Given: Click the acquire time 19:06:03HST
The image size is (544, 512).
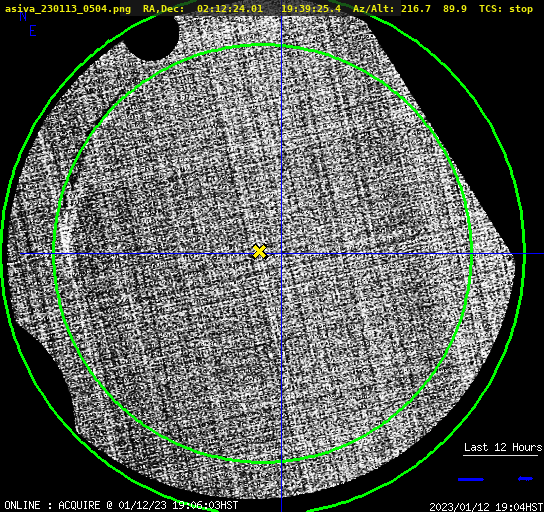Looking at the screenshot, I should coord(205,505).
